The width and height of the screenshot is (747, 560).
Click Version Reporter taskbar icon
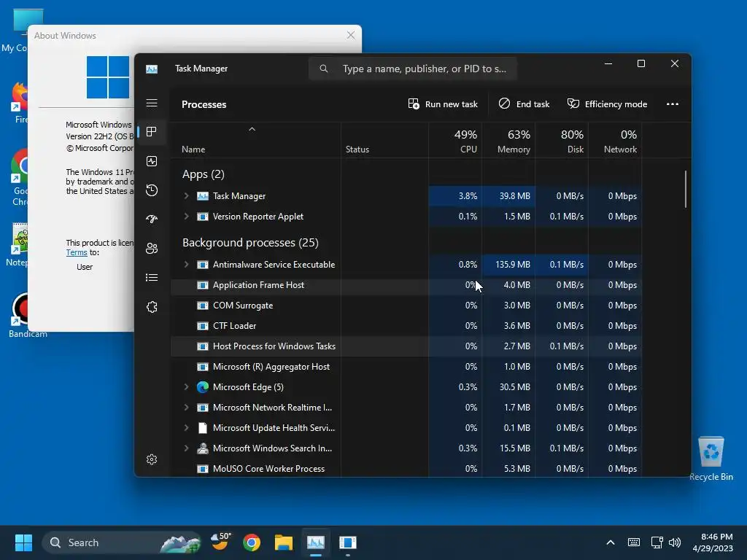(348, 542)
